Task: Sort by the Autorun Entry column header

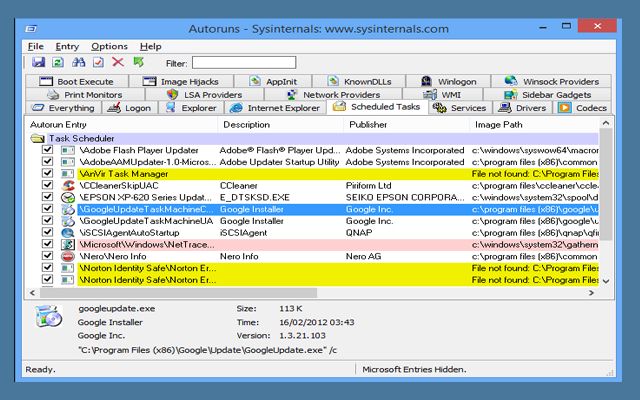Action: pos(122,124)
